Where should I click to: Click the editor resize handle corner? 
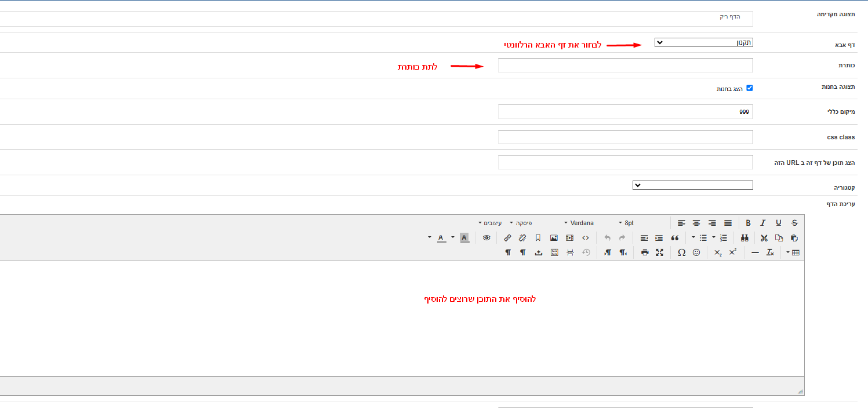(800, 391)
